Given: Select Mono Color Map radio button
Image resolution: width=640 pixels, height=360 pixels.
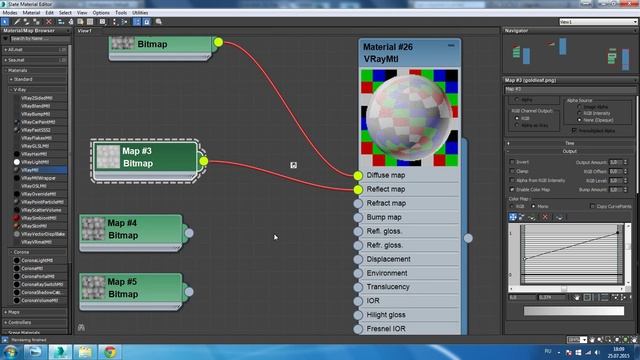Looking at the screenshot, I should click(533, 207).
